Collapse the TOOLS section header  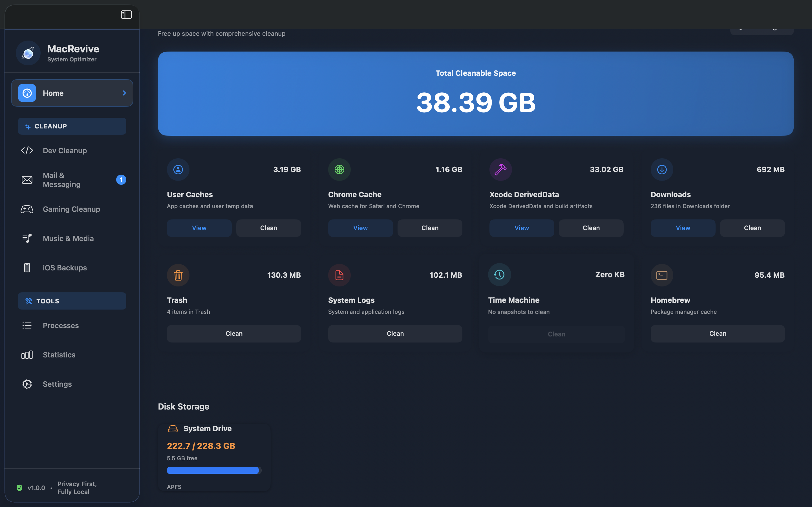tap(72, 301)
